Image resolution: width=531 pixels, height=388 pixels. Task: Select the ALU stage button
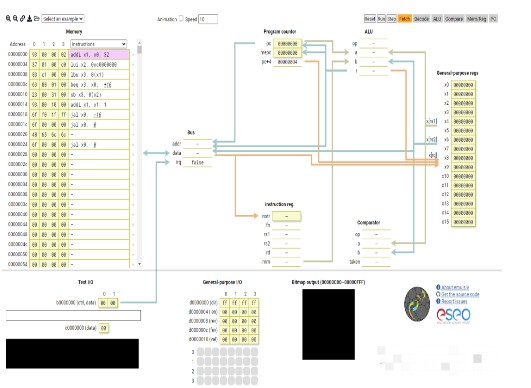[437, 19]
